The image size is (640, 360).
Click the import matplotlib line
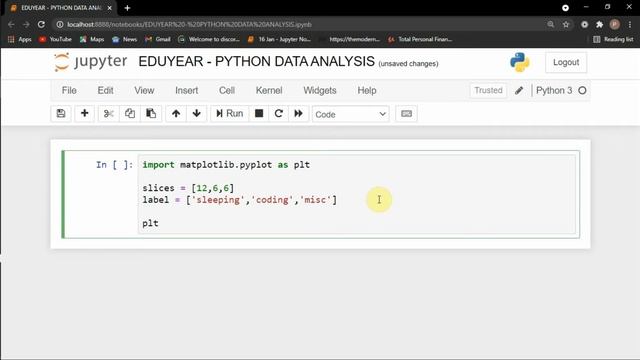(x=226, y=165)
